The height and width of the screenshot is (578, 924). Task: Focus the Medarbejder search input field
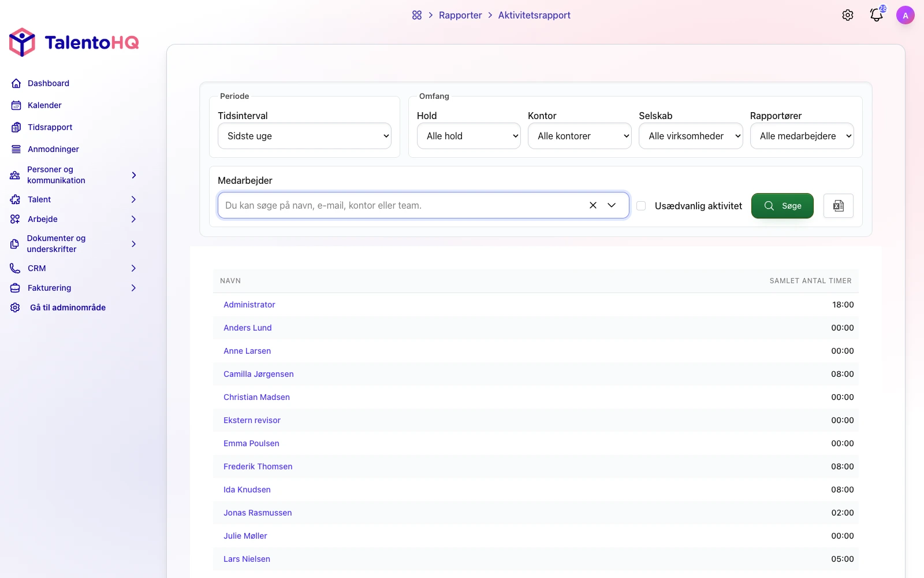(403, 205)
